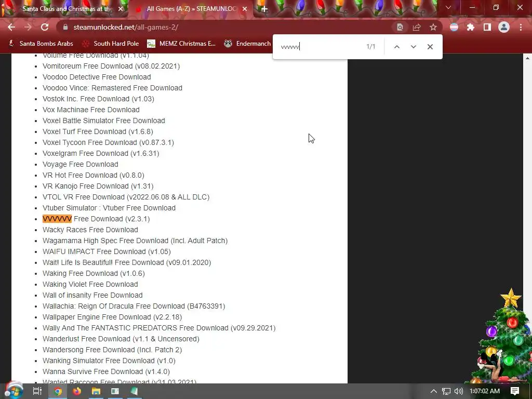Open Vtuber Simulator Free Download
Image resolution: width=532 pixels, height=399 pixels.
pos(109,208)
